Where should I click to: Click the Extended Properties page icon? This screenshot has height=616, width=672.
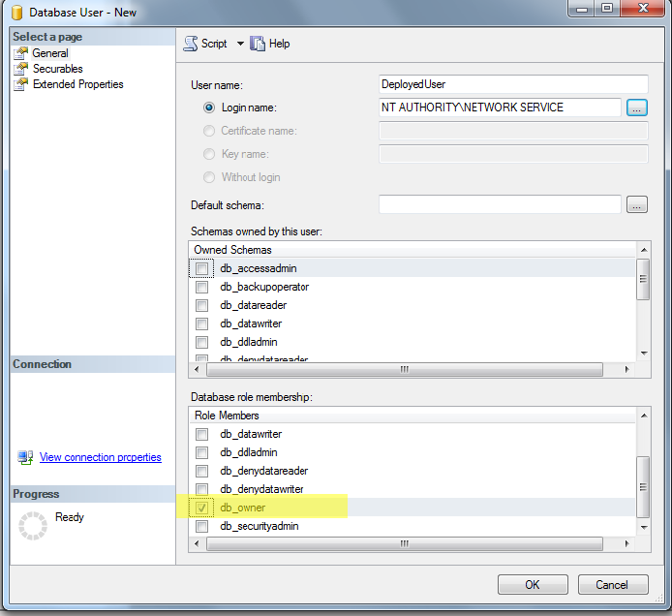pos(20,84)
